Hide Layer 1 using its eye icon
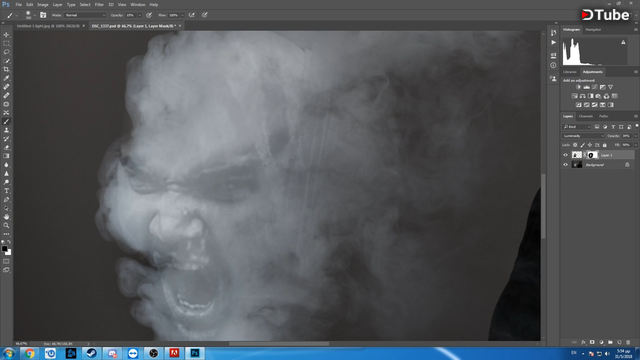The height and width of the screenshot is (360, 640). [x=565, y=155]
